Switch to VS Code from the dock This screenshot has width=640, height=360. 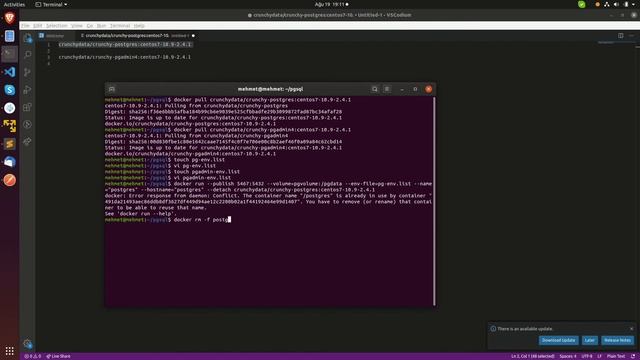[x=10, y=72]
